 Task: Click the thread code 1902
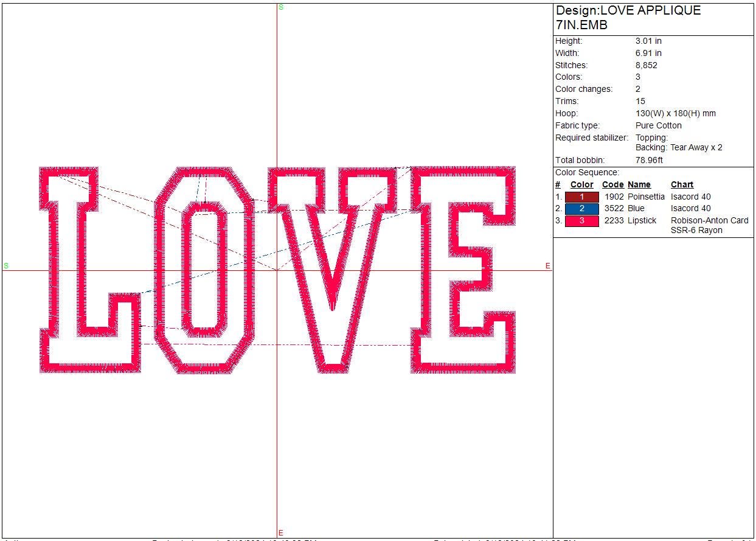tap(614, 197)
